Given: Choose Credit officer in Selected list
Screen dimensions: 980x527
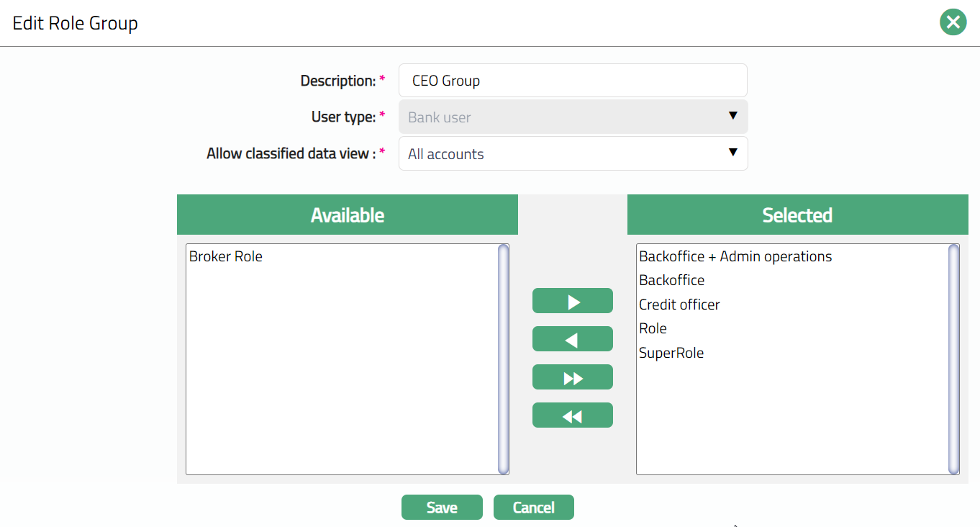Looking at the screenshot, I should click(x=679, y=305).
